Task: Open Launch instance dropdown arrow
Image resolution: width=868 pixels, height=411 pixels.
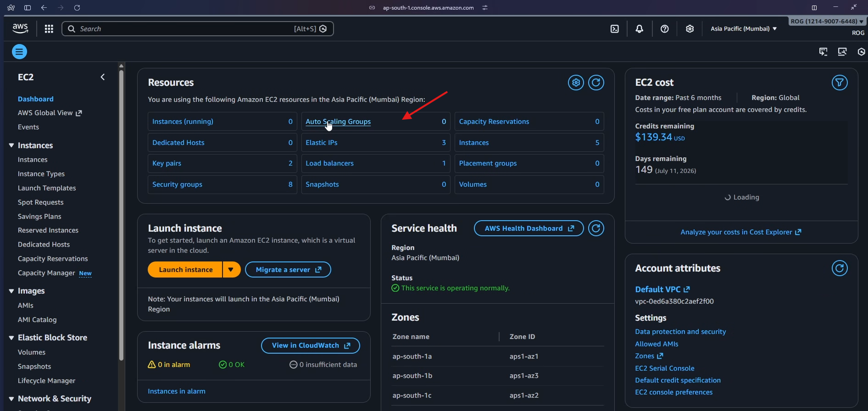Action: pyautogui.click(x=231, y=270)
